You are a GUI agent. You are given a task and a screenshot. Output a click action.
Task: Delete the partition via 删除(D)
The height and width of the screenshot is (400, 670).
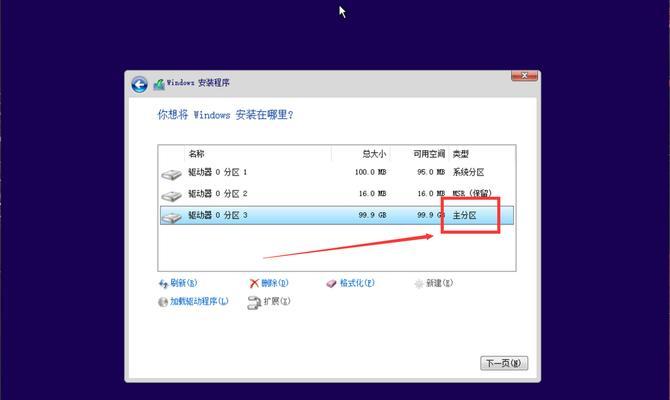point(275,283)
